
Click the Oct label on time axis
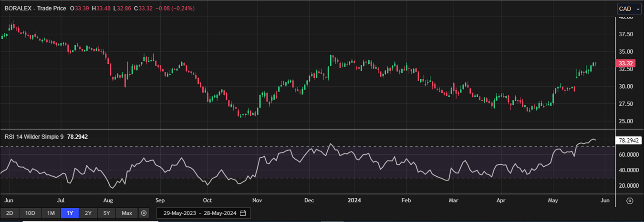(208, 201)
